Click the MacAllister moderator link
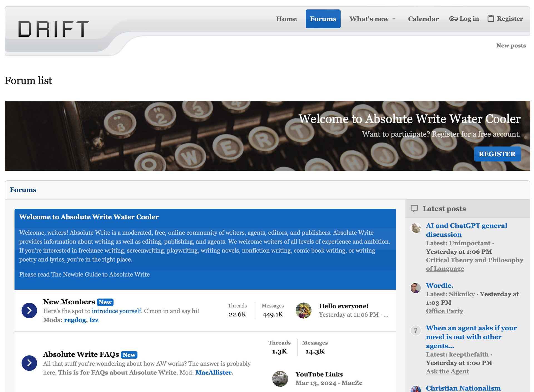Image resolution: width=534 pixels, height=392 pixels. pyautogui.click(x=213, y=373)
